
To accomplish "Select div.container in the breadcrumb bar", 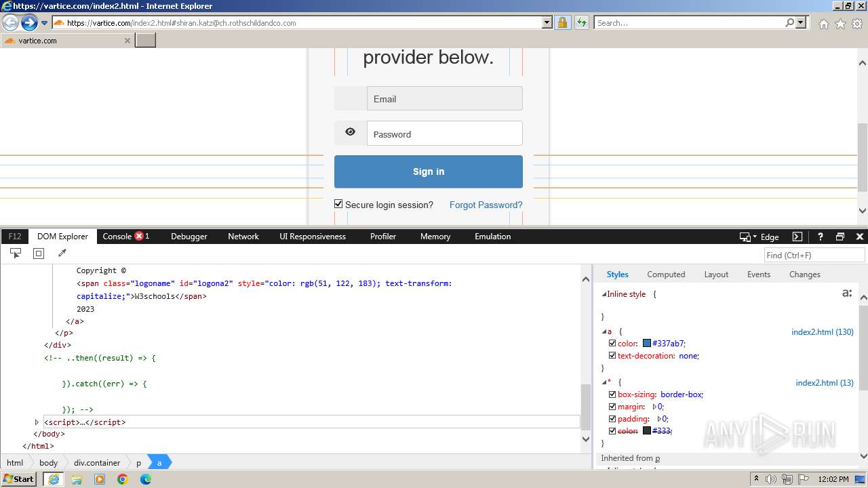I will coord(97,463).
